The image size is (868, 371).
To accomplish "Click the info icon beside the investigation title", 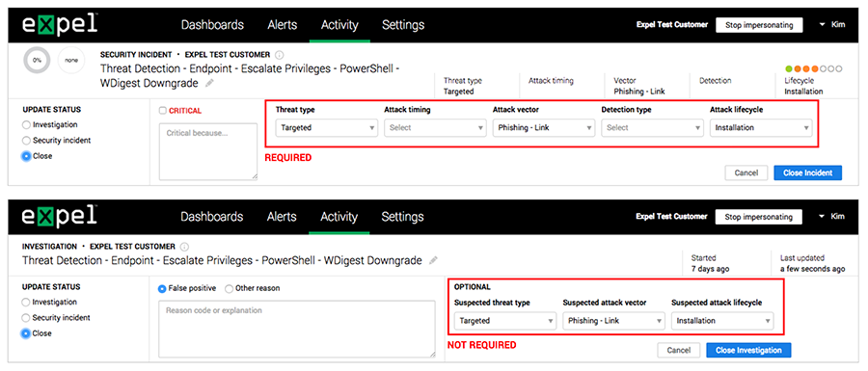I will click(x=184, y=247).
